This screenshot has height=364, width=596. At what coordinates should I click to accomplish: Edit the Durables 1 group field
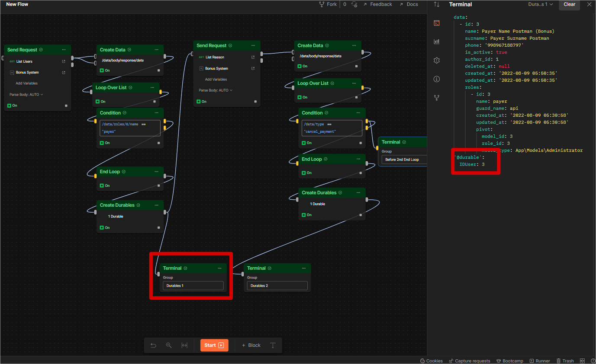click(193, 286)
